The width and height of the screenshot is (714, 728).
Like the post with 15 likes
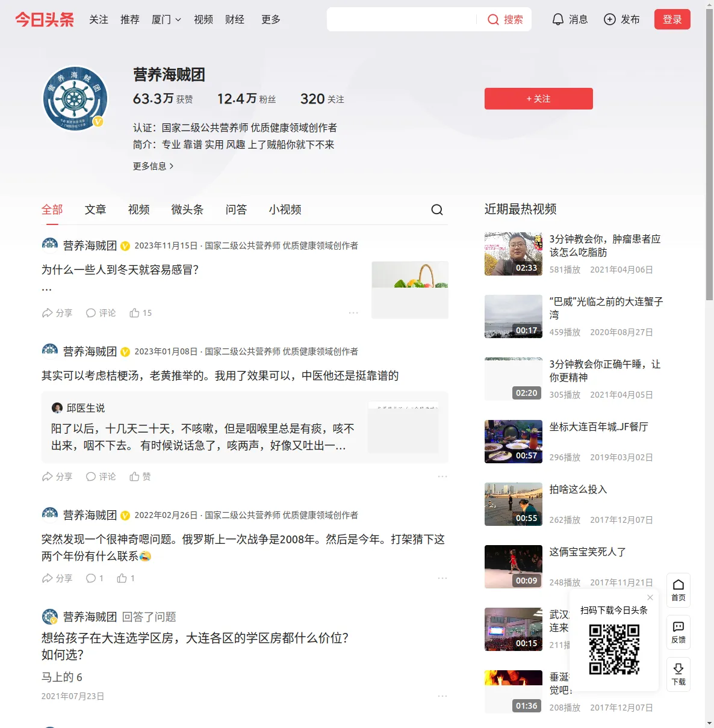pyautogui.click(x=141, y=313)
